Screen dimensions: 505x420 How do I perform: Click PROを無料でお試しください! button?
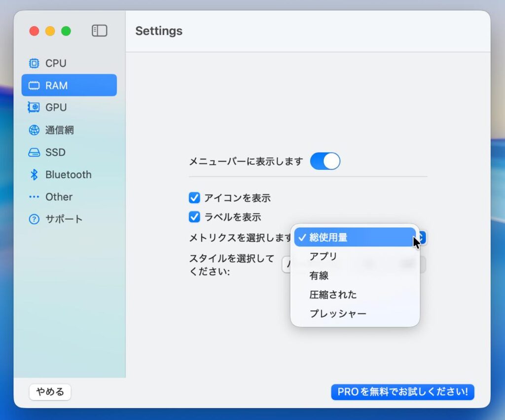(x=402, y=392)
